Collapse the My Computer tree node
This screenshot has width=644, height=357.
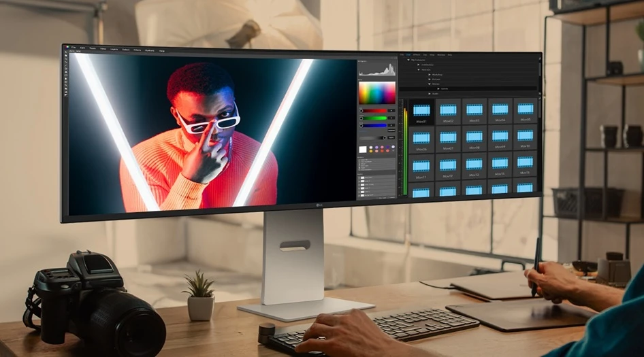pyautogui.click(x=408, y=60)
